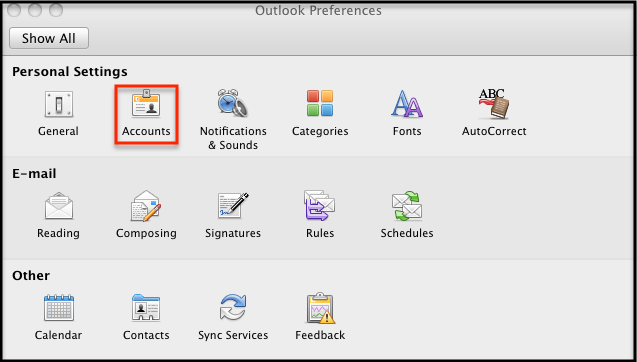Click the gray zoom window button

tap(56, 10)
